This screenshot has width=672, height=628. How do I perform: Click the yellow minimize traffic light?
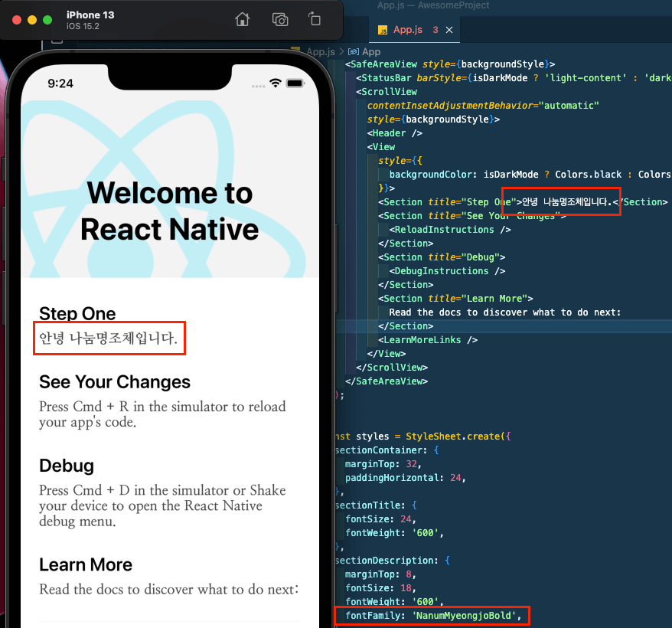pos(32,20)
